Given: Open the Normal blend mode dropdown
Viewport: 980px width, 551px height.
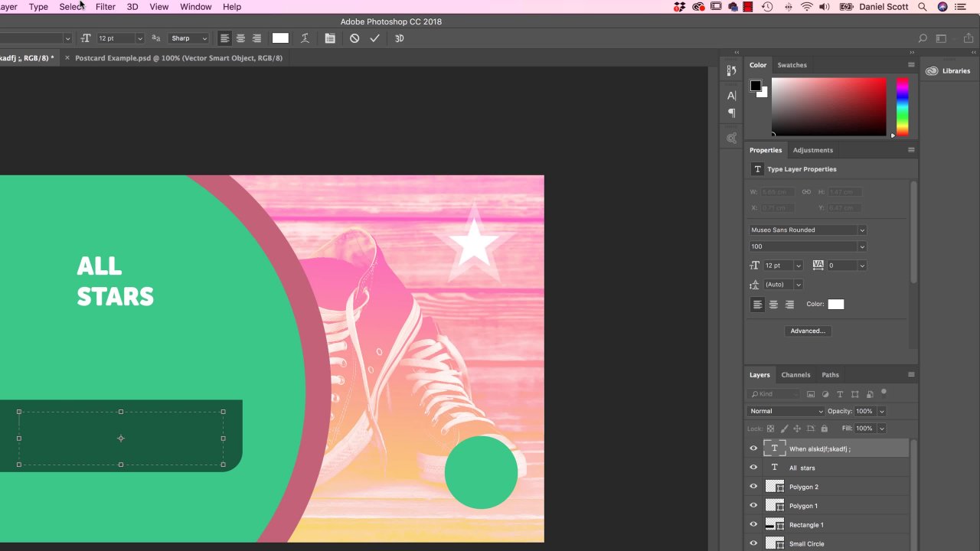Looking at the screenshot, I should pyautogui.click(x=786, y=411).
